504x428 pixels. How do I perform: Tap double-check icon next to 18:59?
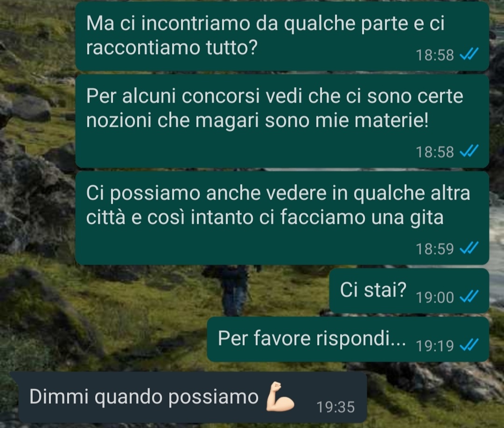pos(469,248)
